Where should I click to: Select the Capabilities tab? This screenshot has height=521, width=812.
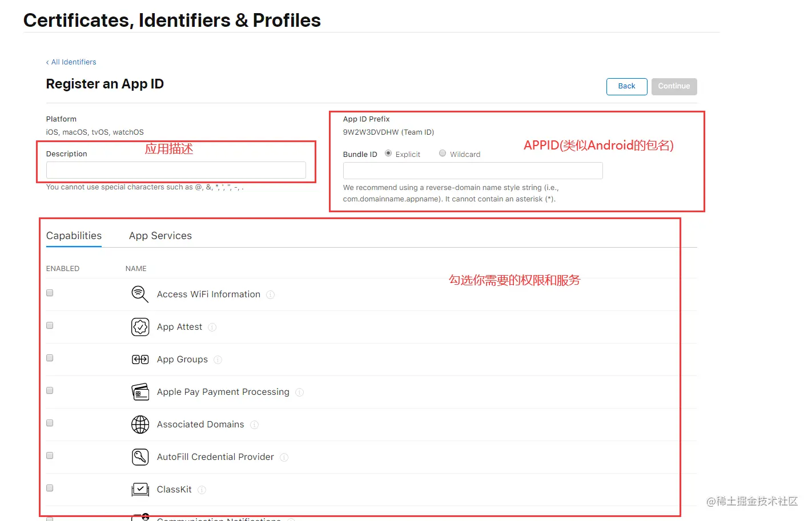(x=74, y=236)
